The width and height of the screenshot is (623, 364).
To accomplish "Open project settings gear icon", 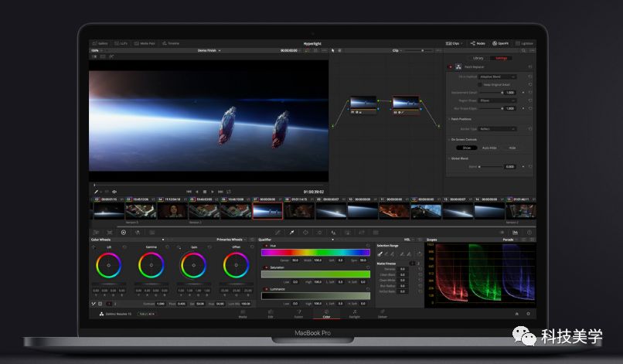I will coord(529,314).
